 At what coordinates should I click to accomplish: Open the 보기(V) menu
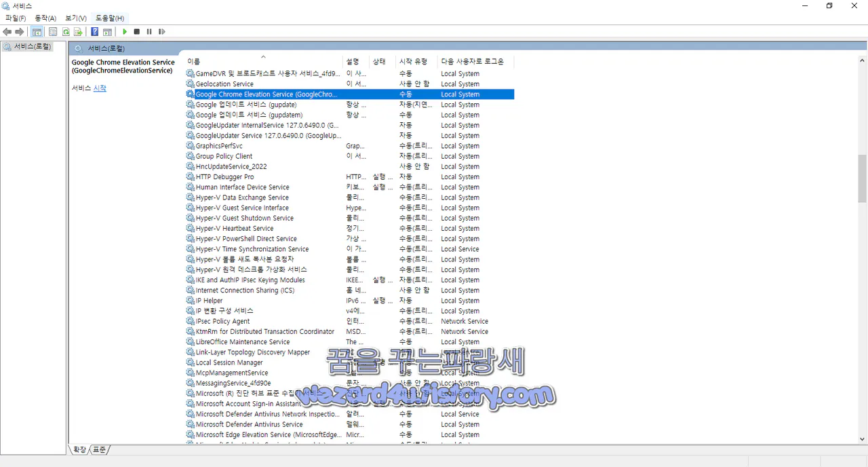click(76, 18)
